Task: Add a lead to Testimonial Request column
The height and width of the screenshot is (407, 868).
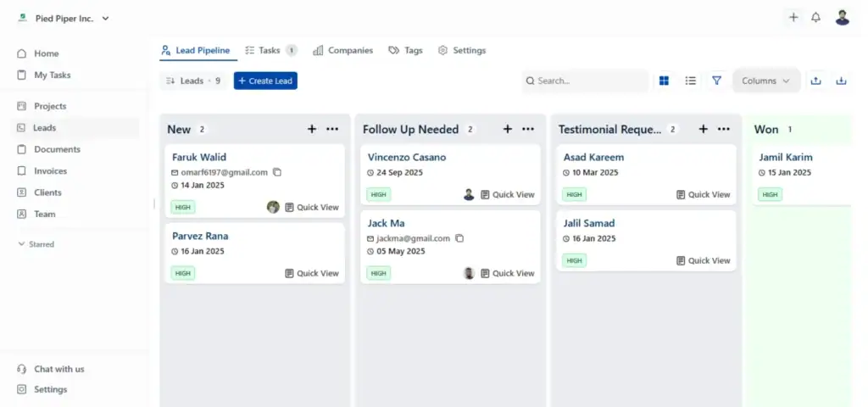Action: pyautogui.click(x=703, y=129)
